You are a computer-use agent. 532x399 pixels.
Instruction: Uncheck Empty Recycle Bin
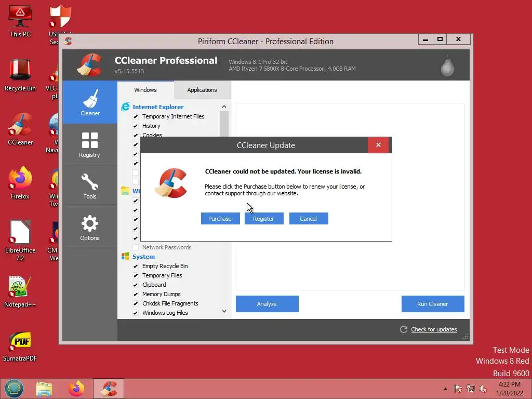tap(136, 266)
